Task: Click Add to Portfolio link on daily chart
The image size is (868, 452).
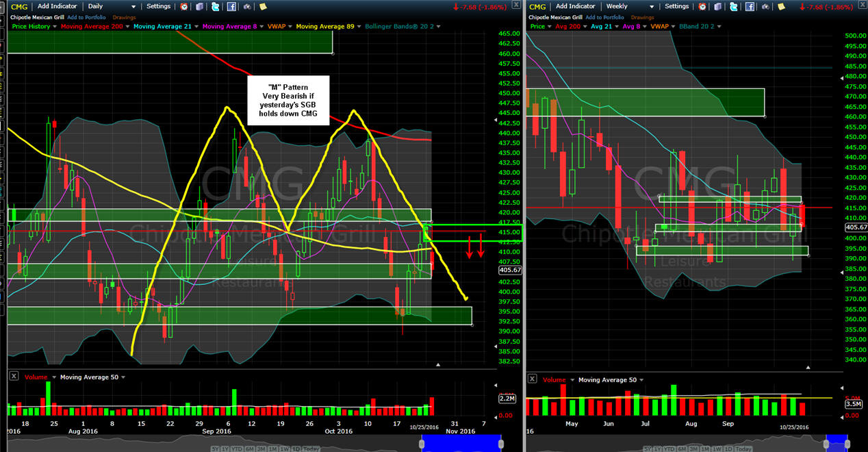Action: [x=86, y=17]
